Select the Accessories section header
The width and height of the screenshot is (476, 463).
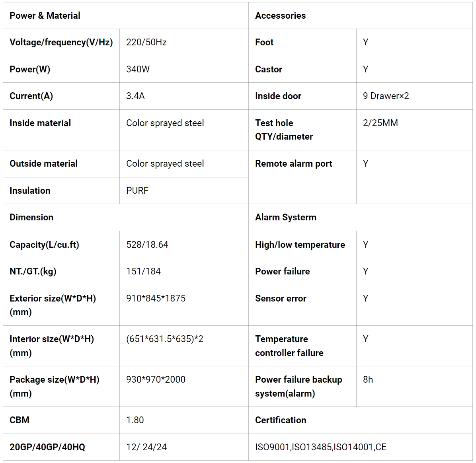281,16
